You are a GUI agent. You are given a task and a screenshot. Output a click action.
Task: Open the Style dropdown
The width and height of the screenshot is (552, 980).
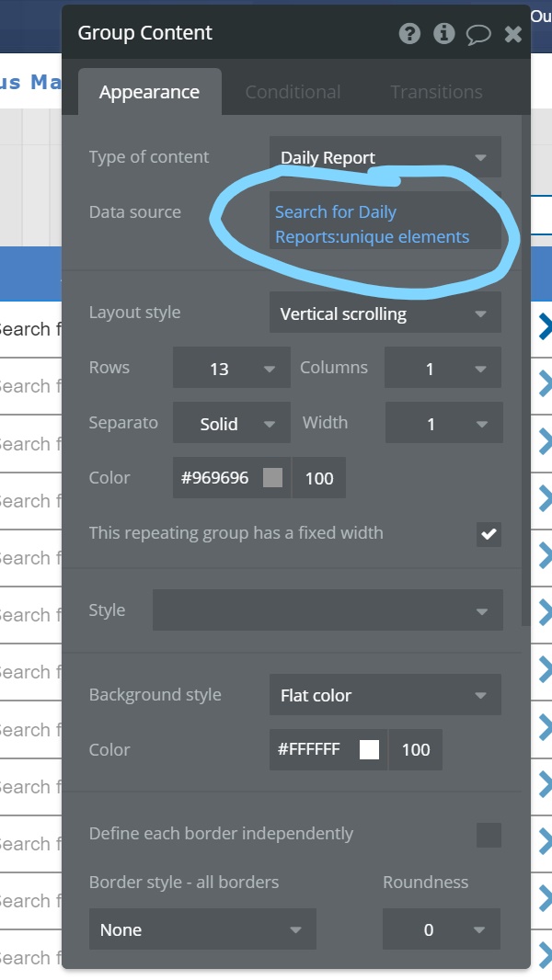(328, 611)
